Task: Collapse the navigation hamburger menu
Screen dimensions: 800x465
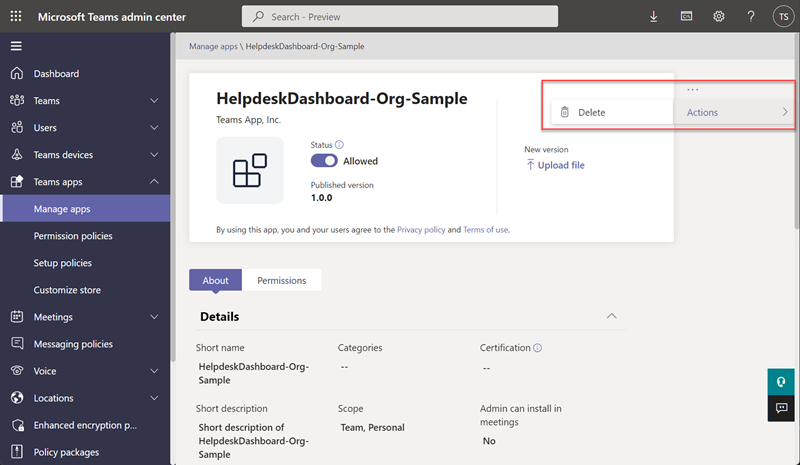Action: pyautogui.click(x=16, y=46)
